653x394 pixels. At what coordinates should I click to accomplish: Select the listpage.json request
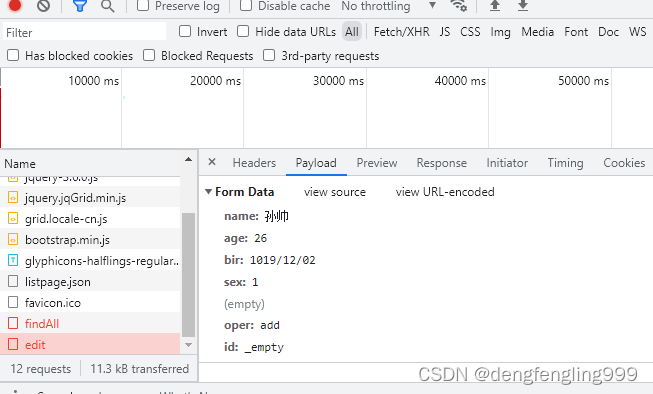(x=90, y=282)
